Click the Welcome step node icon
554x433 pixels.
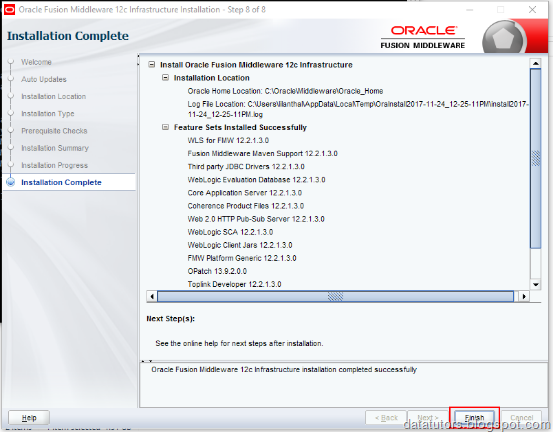[11, 62]
